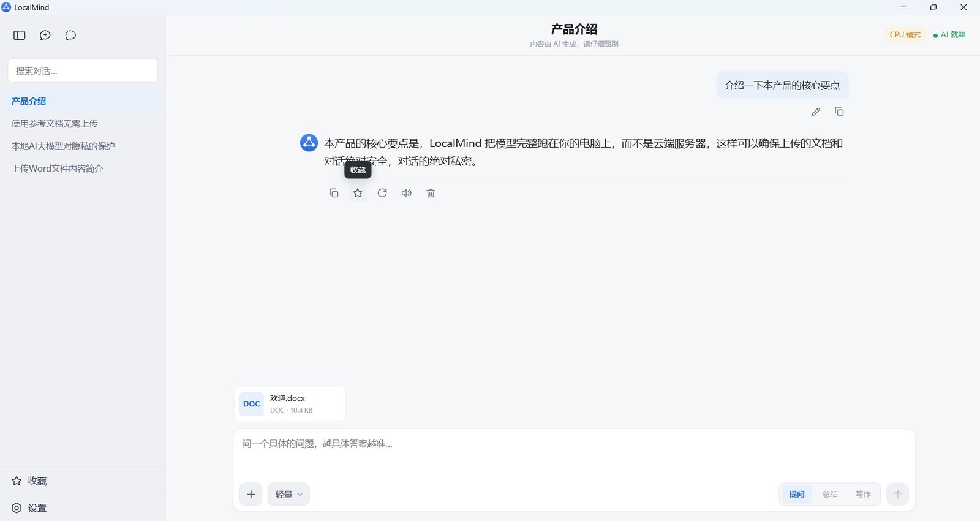Click the chat bubble refresh icon
The image size is (980, 521).
coord(71,36)
